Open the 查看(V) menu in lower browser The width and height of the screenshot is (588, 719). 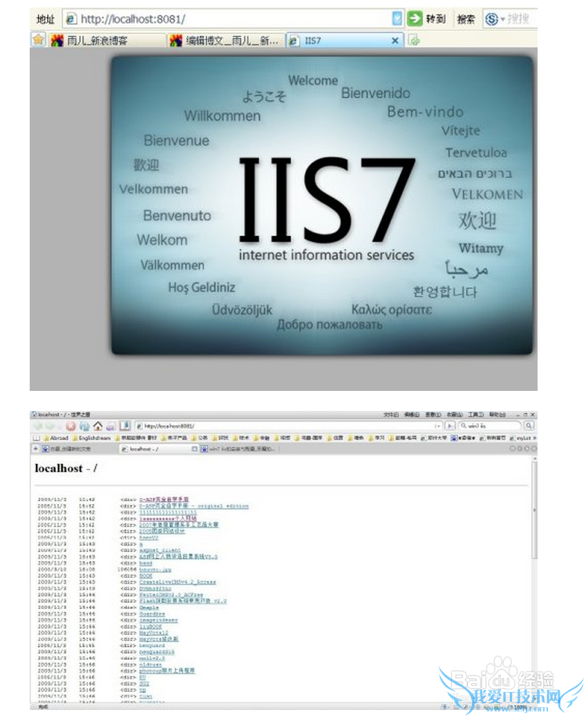point(433,414)
